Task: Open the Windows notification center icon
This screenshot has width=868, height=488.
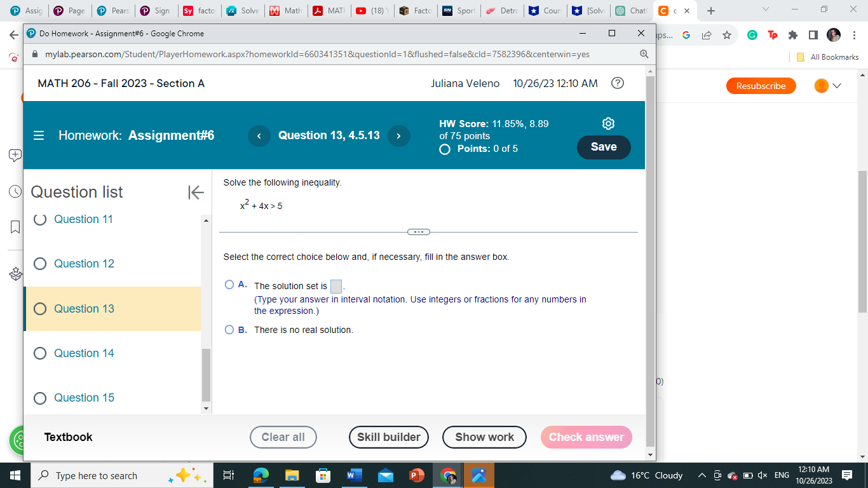Action: 846,475
